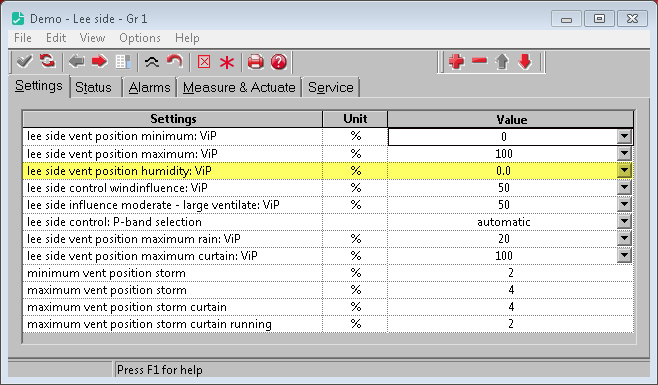This screenshot has height=385, width=658.
Task: Open the Options menu
Action: coord(140,38)
